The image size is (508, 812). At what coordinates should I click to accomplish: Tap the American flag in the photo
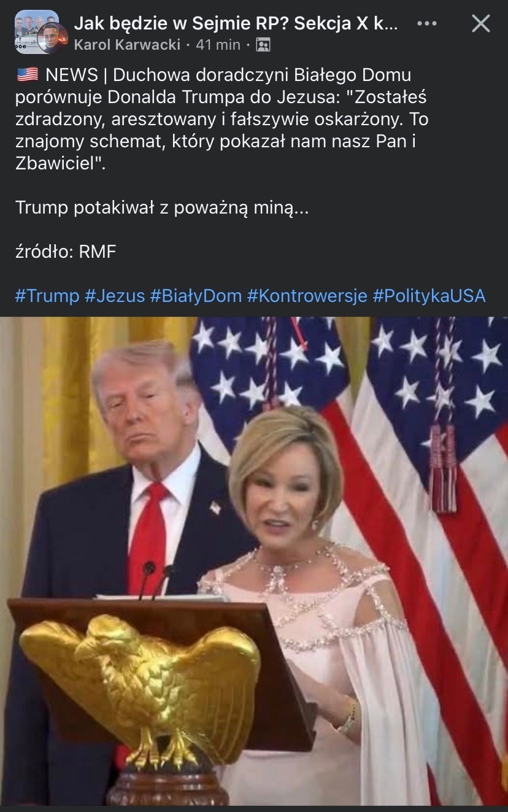(429, 491)
